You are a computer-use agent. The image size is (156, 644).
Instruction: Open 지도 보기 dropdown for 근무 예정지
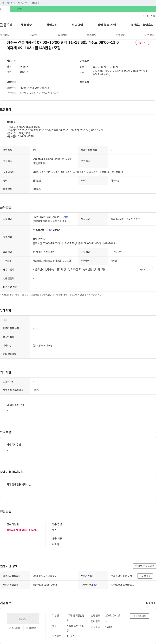pyautogui.click(x=145, y=269)
